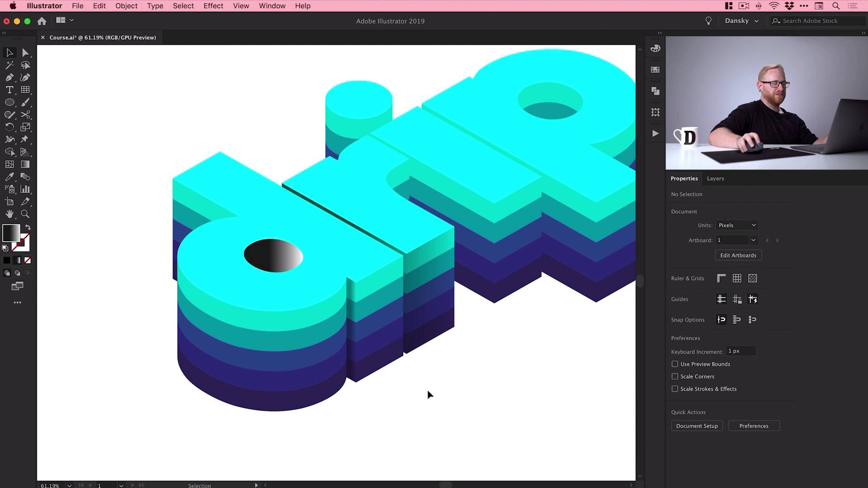This screenshot has height=488, width=868.
Task: Open the Effect menu
Action: pyautogui.click(x=213, y=5)
